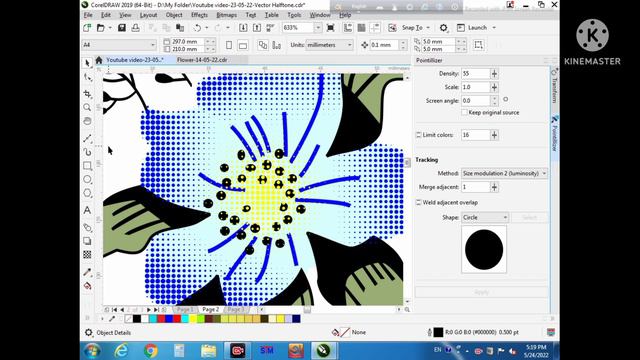
Task: Open the Effects menu
Action: (199, 15)
